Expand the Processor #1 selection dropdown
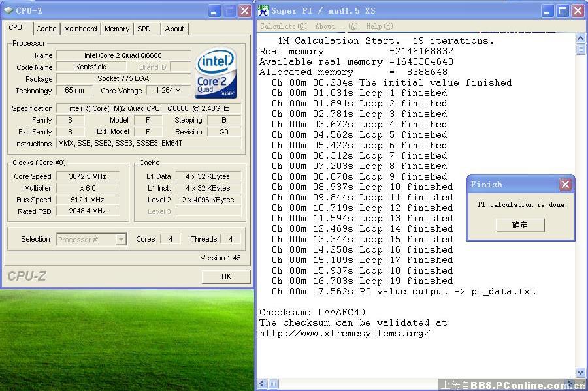This screenshot has height=391, width=588. pyautogui.click(x=121, y=240)
